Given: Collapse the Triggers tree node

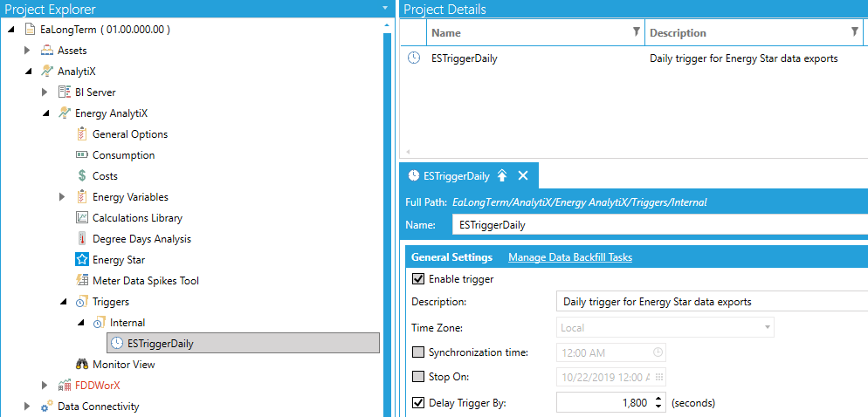Looking at the screenshot, I should tap(63, 302).
